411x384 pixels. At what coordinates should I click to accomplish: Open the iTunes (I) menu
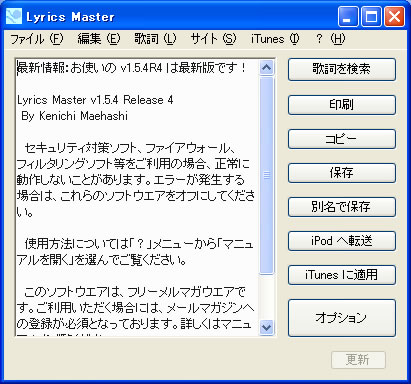point(275,39)
